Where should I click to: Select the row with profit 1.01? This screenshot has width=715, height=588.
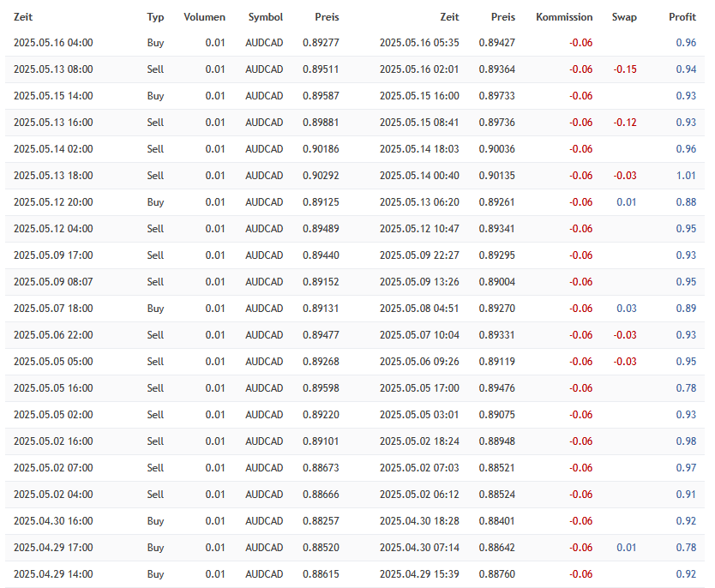coord(355,176)
